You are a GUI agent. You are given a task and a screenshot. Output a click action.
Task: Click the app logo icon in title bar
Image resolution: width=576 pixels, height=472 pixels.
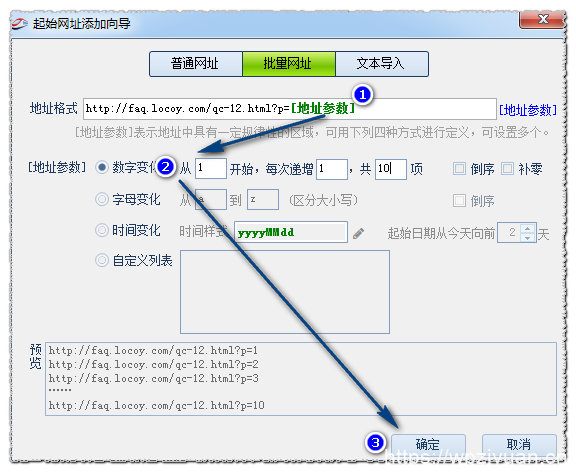(20, 24)
